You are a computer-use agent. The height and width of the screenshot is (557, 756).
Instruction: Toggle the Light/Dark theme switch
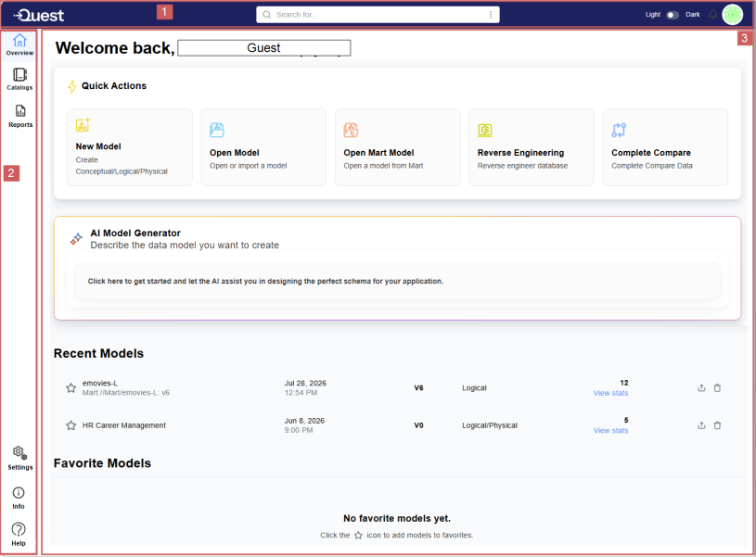click(x=673, y=15)
